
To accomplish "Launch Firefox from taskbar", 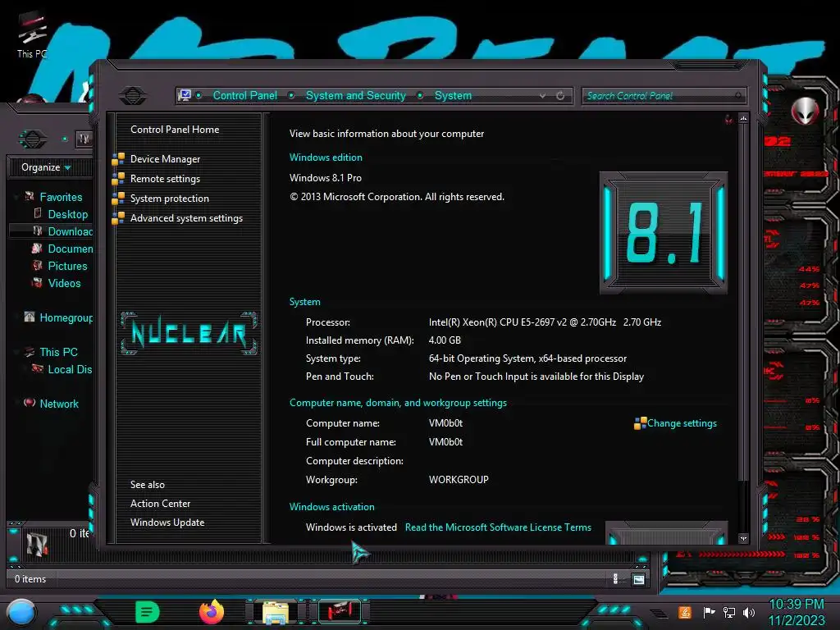I will pos(212,612).
